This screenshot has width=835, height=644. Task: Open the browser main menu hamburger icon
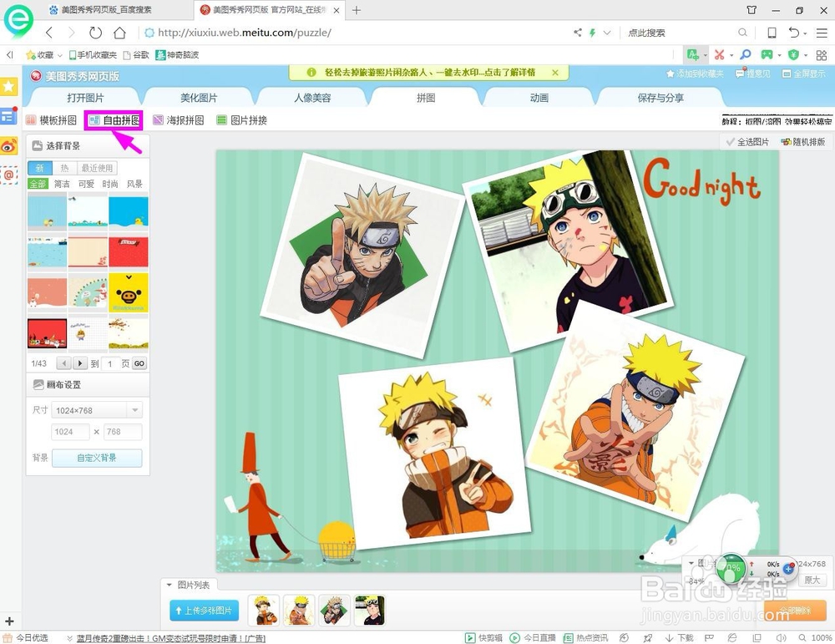point(822,33)
